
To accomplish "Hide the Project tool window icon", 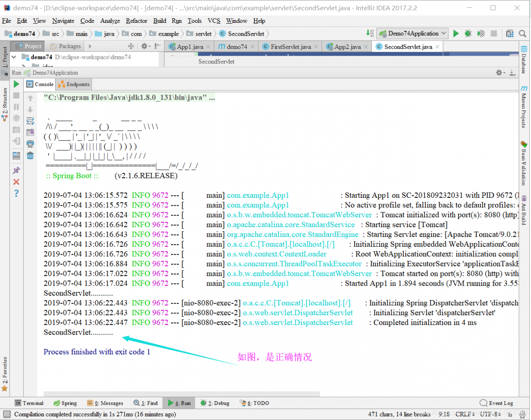I will click(x=158, y=46).
